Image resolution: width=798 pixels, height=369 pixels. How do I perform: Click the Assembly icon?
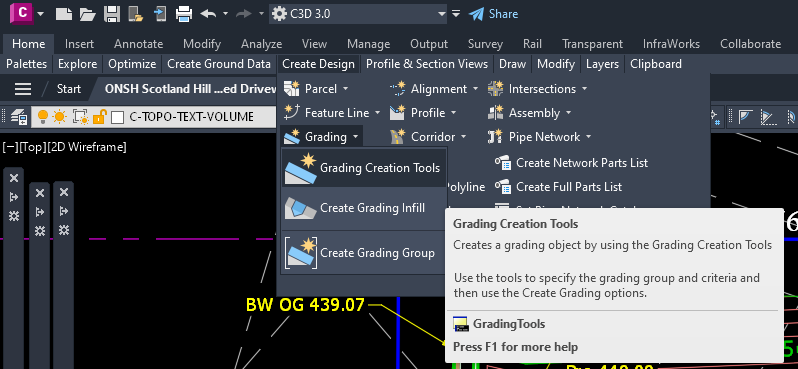point(495,112)
